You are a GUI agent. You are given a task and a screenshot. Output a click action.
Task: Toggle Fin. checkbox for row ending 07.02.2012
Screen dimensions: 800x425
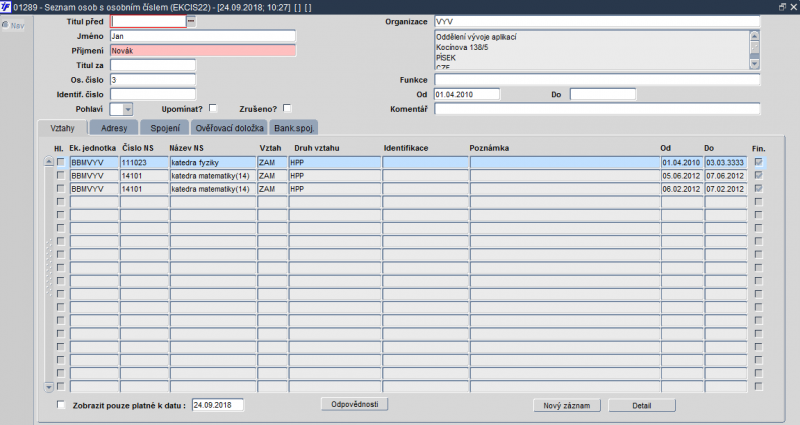click(759, 189)
